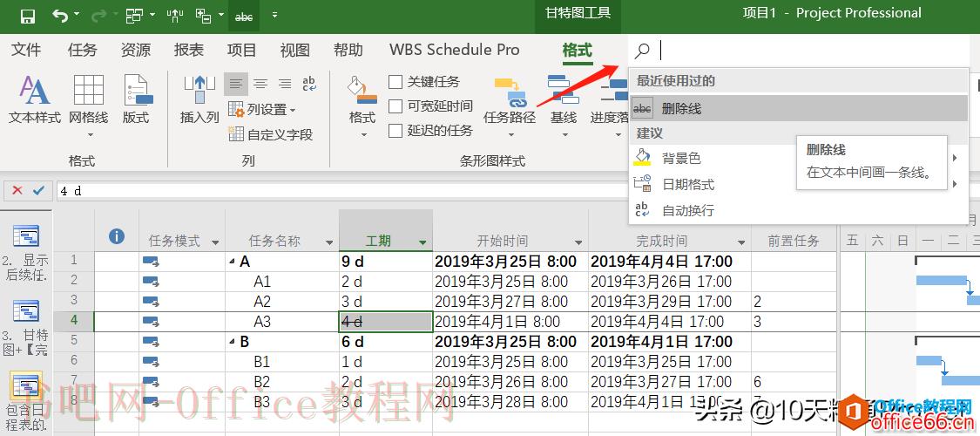This screenshot has height=436, width=980.
Task: Select start date cell 2019年3月27日 8:00
Action: click(x=510, y=302)
